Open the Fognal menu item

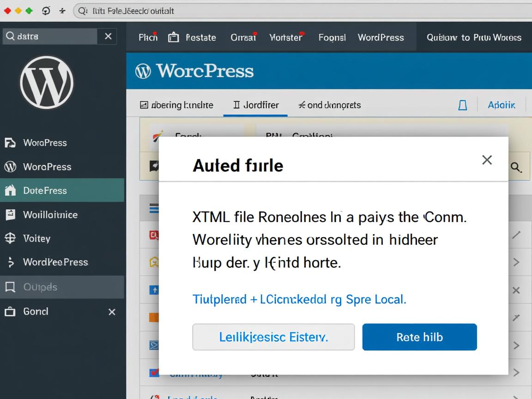tap(332, 37)
